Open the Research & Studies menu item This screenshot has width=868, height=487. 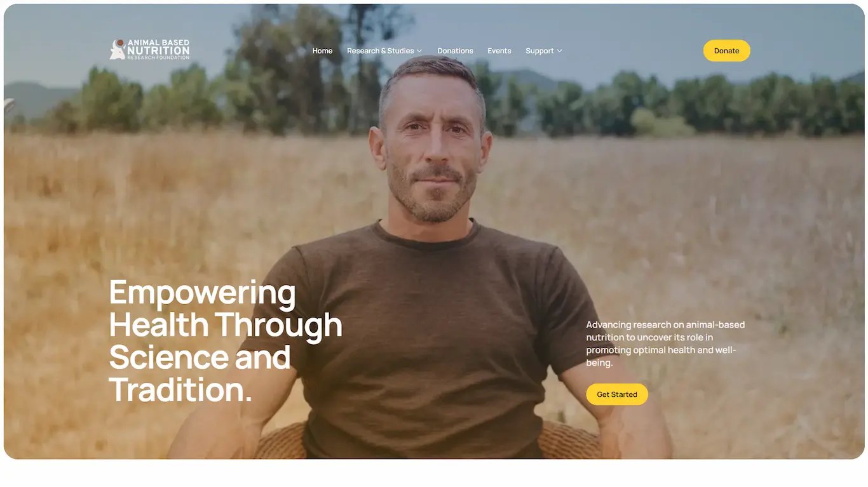coord(380,51)
